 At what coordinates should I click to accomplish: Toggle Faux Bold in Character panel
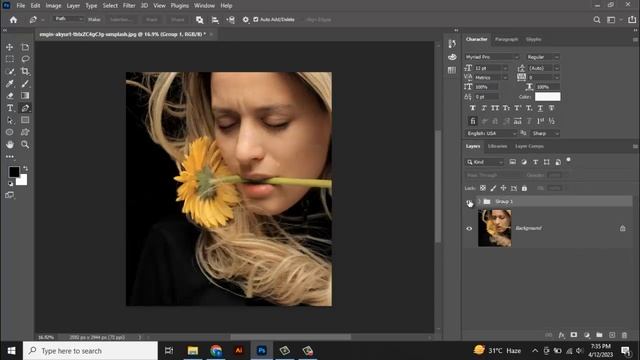point(473,108)
